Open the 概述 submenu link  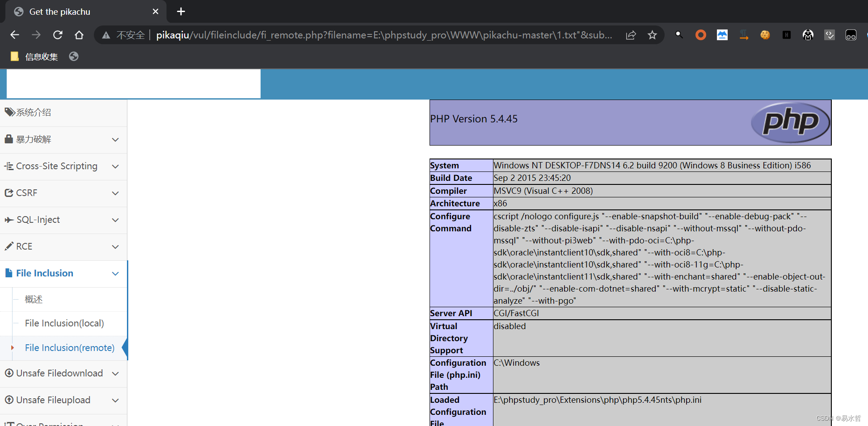point(34,299)
